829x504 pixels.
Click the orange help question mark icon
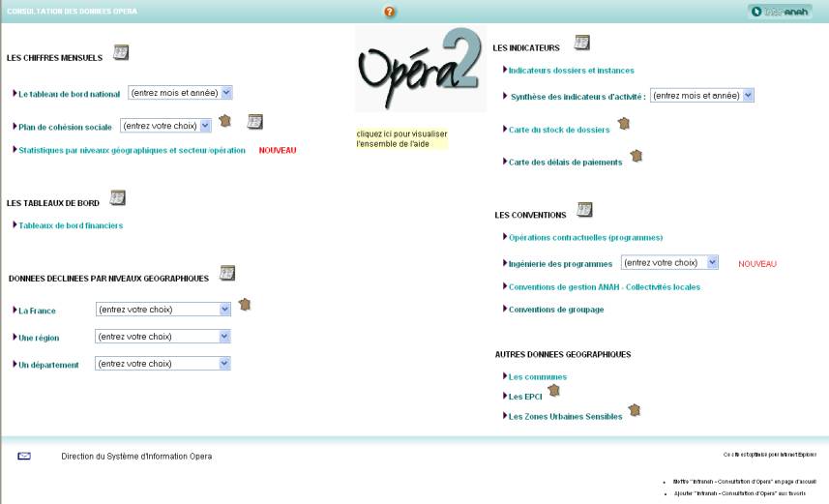(x=389, y=12)
